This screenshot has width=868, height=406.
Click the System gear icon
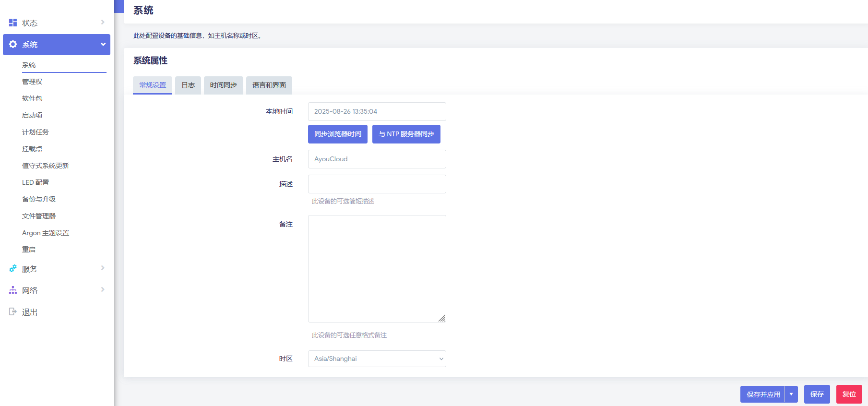coord(13,44)
